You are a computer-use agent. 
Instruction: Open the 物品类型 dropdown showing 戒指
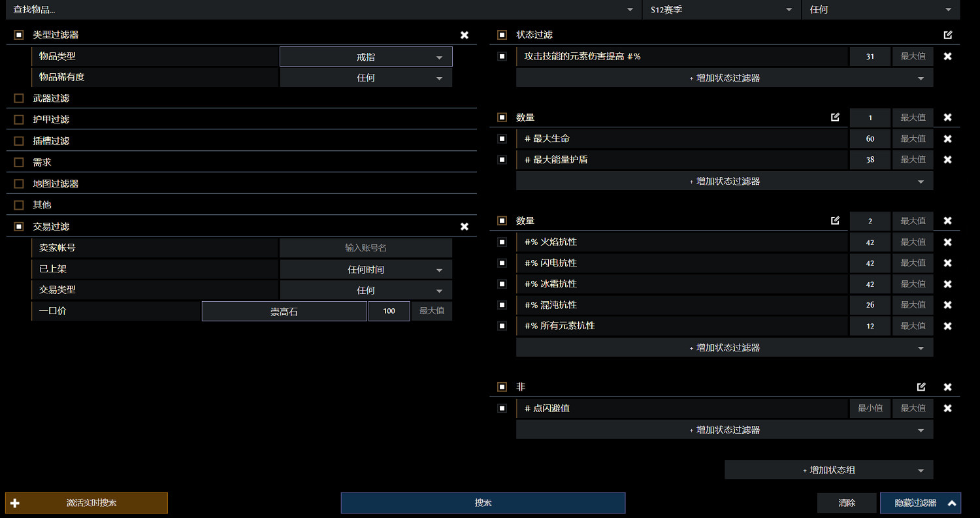click(x=366, y=57)
